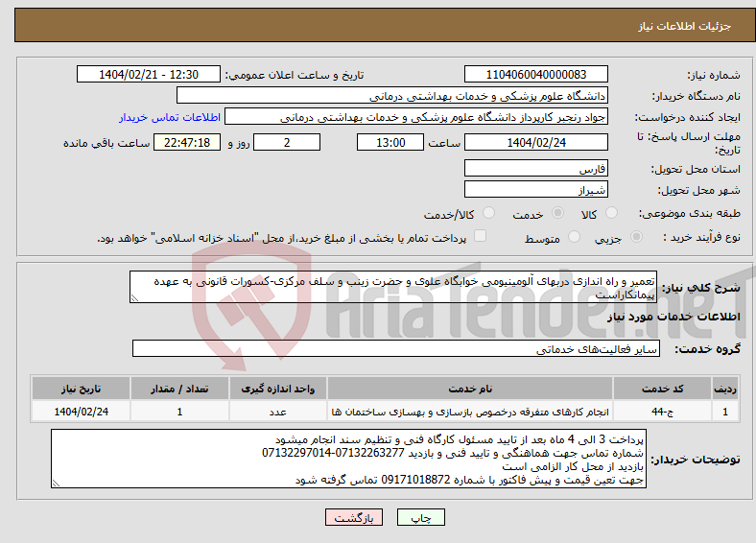The height and width of the screenshot is (543, 756).
Task: Click the buyer organization name field
Action: [x=392, y=96]
